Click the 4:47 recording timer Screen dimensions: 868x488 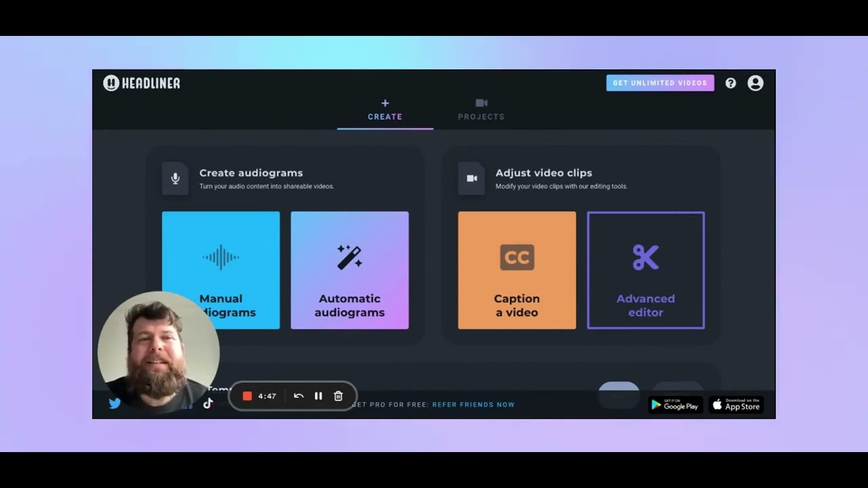coord(267,396)
